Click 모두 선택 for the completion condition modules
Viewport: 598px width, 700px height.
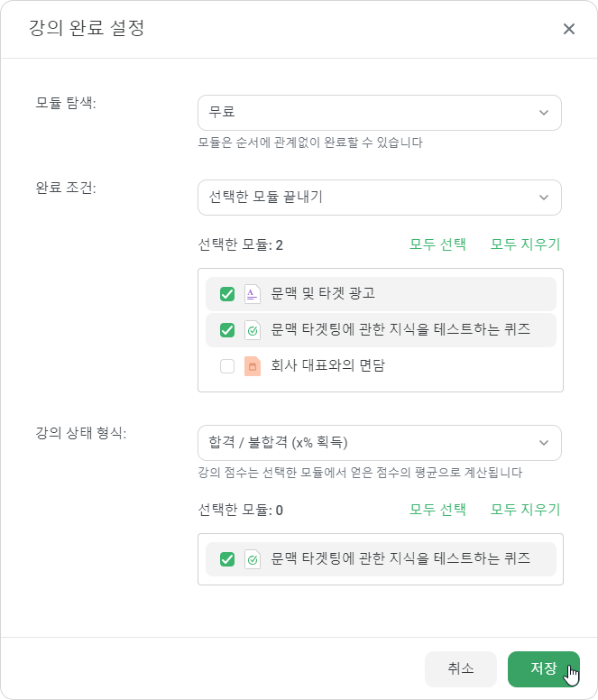(437, 244)
